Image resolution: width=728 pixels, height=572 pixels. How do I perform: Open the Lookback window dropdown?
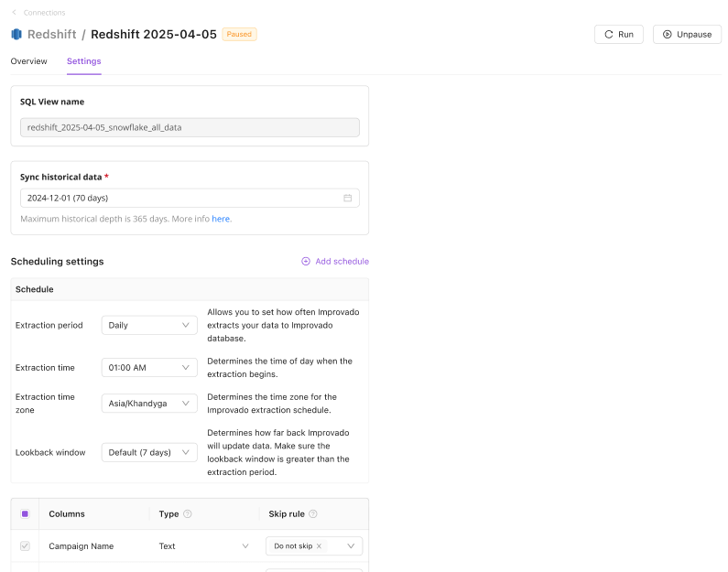[149, 452]
